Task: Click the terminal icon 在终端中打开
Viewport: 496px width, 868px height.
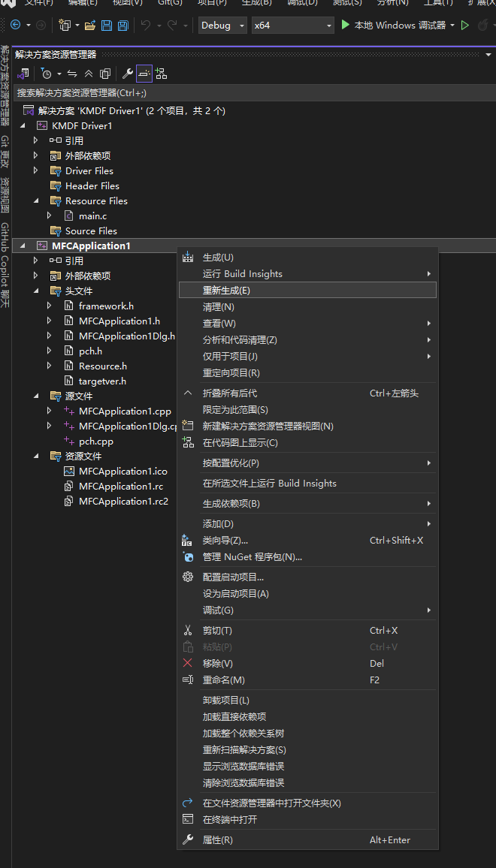Action: coord(187,819)
